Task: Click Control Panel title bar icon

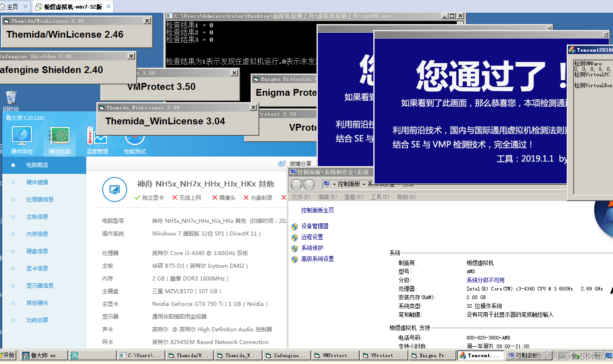Action: coord(293,172)
